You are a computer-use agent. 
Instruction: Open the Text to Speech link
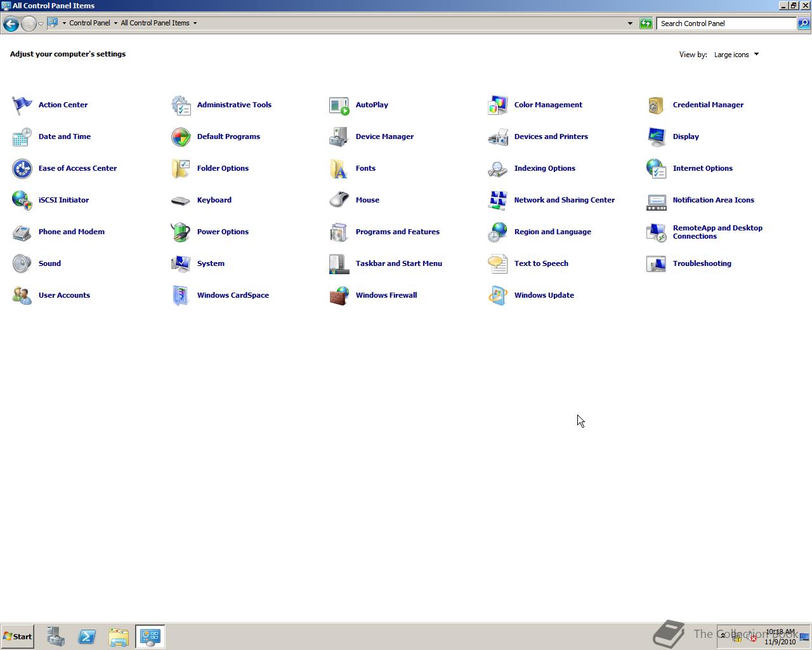click(541, 263)
